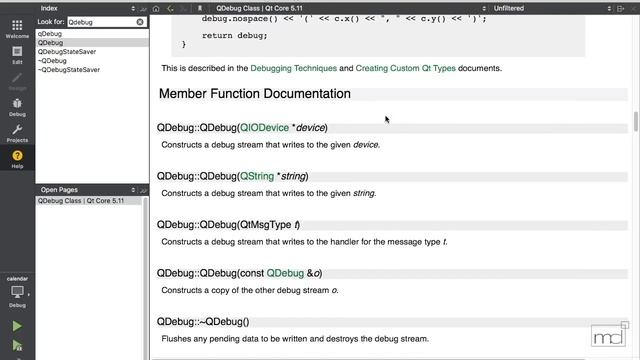Add a bookmark for this help page

200,9
